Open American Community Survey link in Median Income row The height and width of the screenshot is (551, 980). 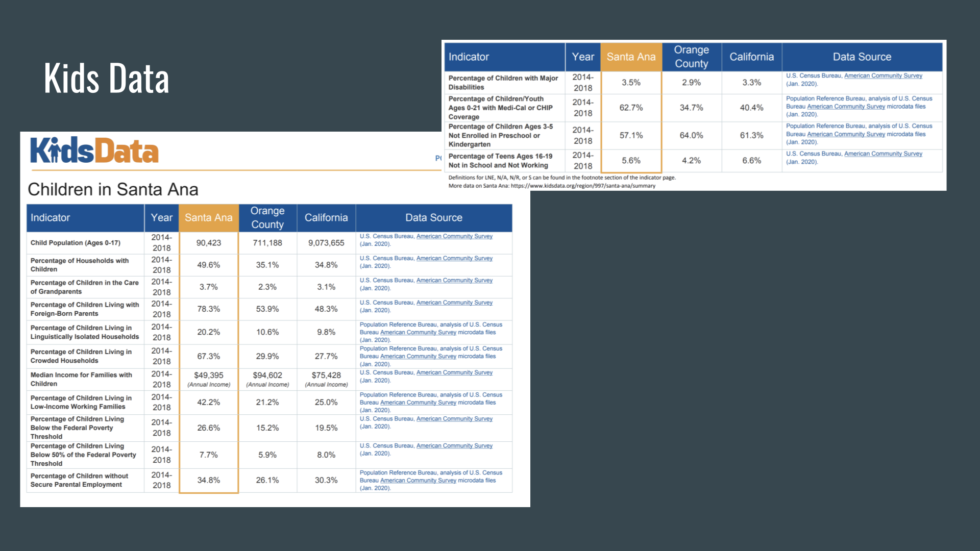point(454,372)
